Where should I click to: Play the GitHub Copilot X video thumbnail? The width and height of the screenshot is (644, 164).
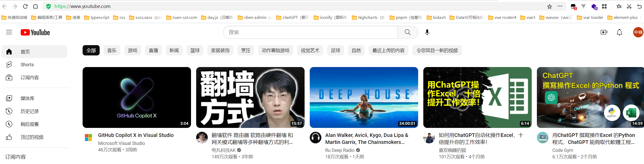(x=137, y=97)
